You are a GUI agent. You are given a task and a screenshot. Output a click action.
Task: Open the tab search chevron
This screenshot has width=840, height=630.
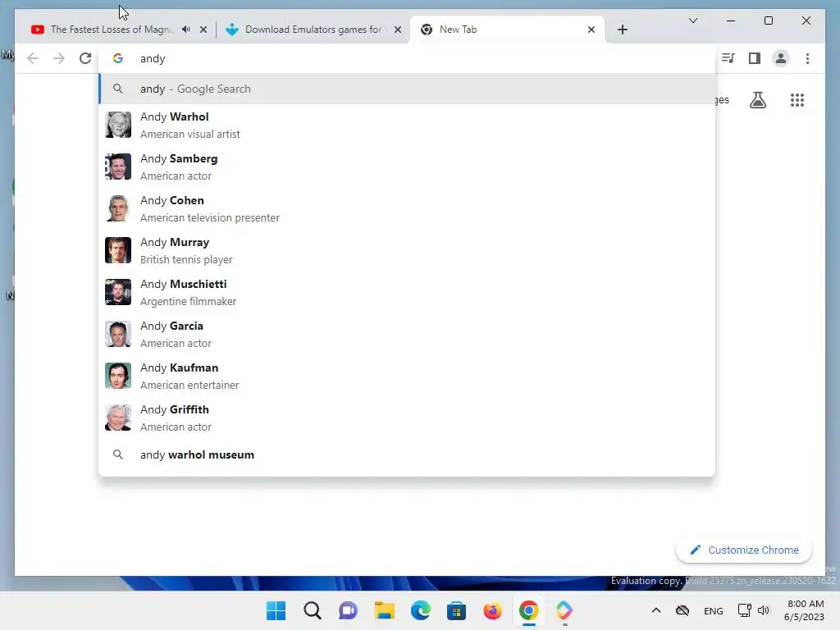point(693,21)
